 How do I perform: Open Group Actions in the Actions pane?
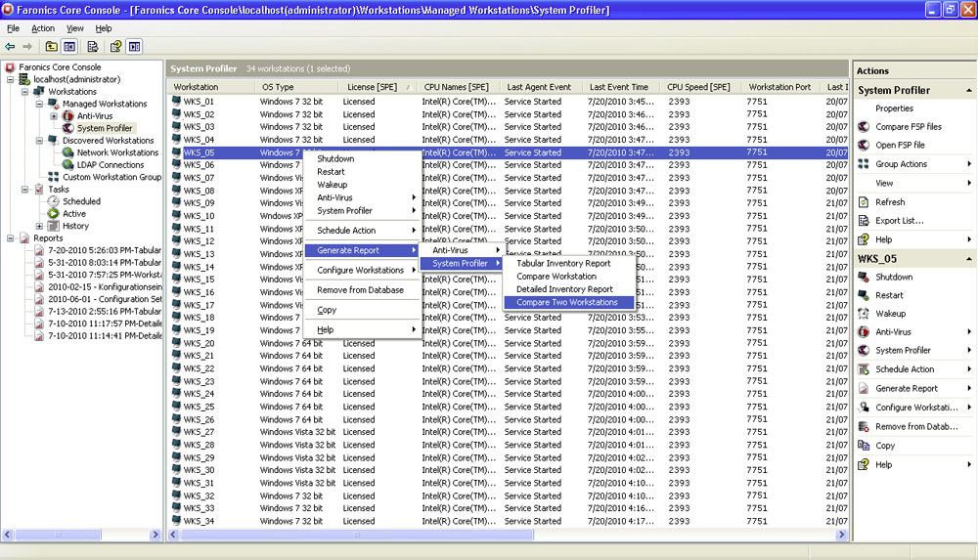click(902, 164)
